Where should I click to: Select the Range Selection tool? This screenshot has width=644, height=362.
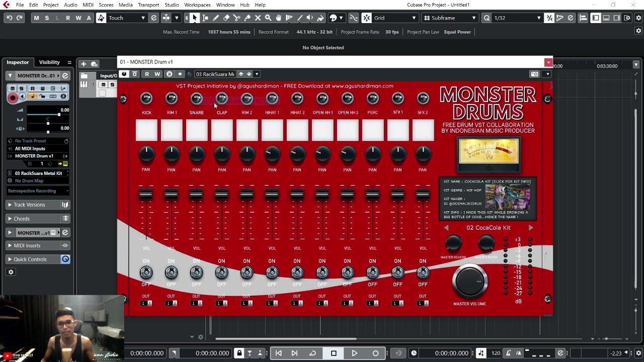(x=205, y=18)
